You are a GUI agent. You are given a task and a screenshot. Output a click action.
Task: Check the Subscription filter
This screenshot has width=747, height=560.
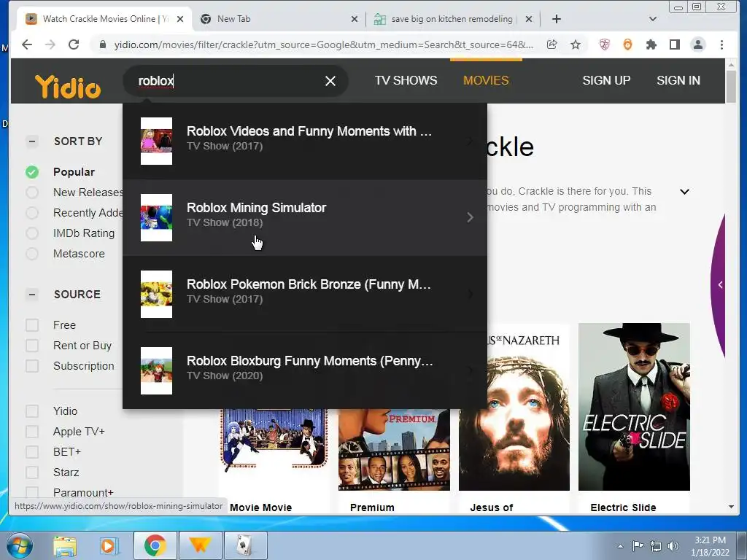click(32, 366)
